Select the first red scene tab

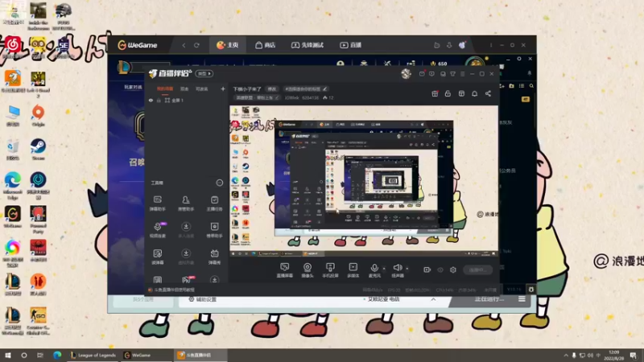[165, 88]
